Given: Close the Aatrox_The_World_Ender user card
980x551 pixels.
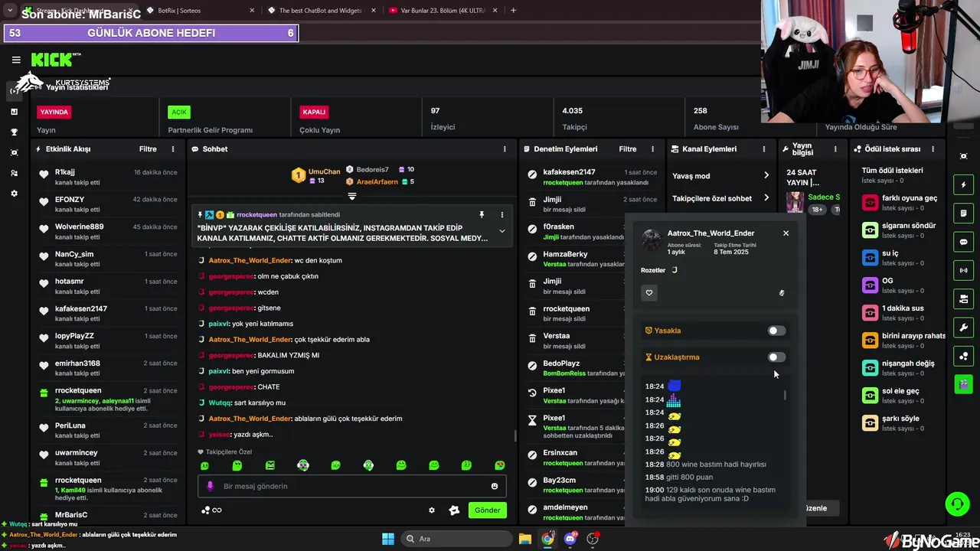Looking at the screenshot, I should tap(786, 233).
